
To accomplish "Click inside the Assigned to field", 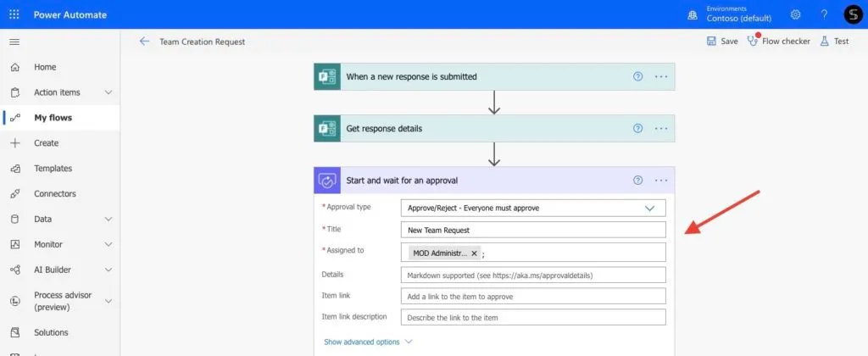I will pos(533,253).
